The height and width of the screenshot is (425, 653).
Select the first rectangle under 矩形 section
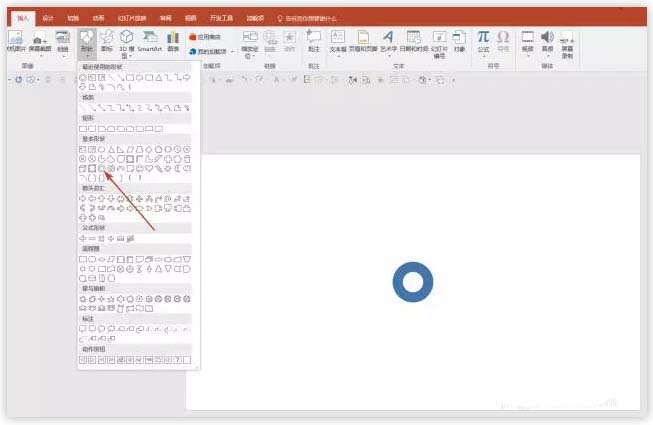82,129
